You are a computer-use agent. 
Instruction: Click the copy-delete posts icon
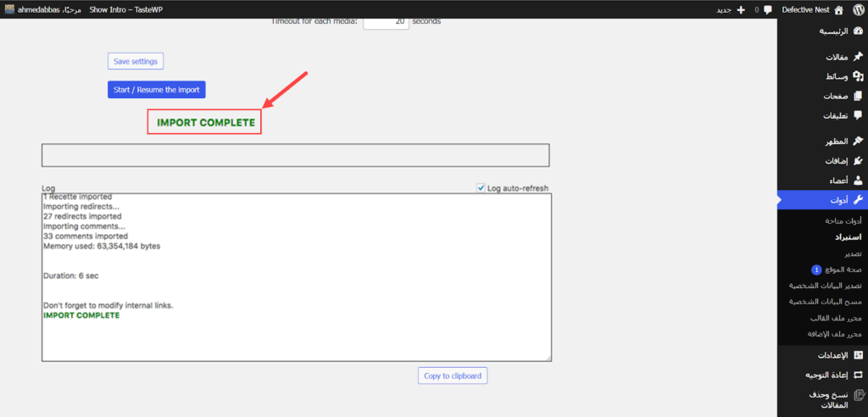point(858,395)
